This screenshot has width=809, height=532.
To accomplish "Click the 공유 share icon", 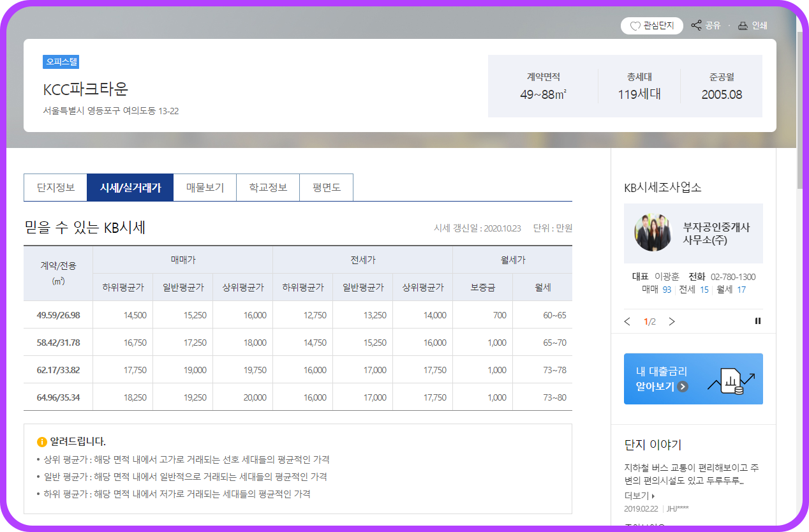I will tap(696, 26).
